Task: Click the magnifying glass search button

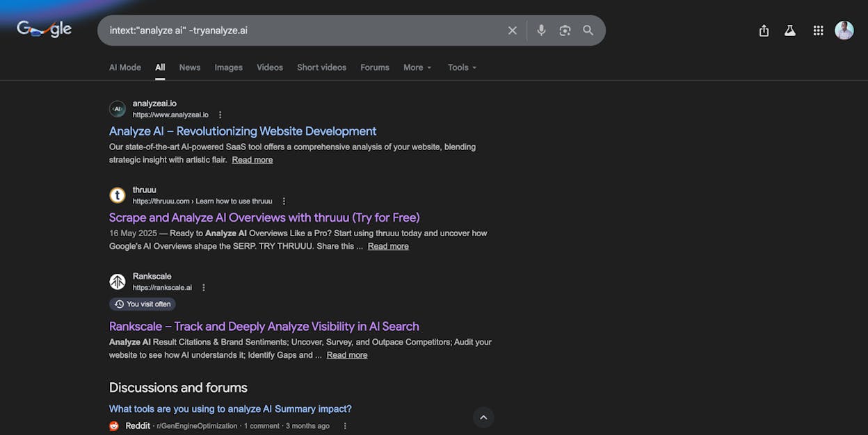Action: click(x=588, y=31)
